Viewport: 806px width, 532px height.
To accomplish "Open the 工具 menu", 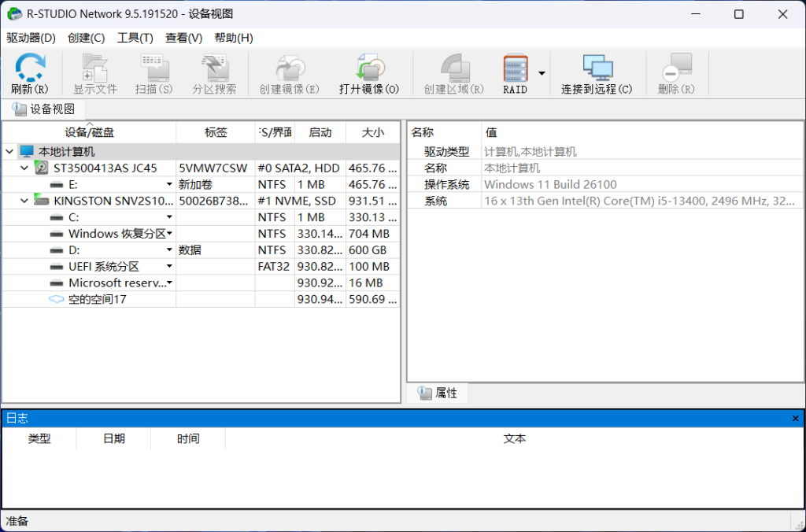I will (135, 37).
